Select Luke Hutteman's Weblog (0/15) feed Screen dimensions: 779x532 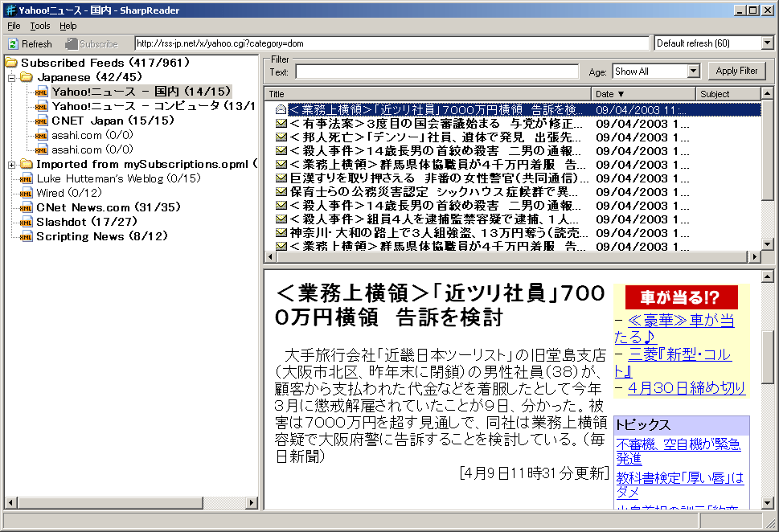point(118,179)
